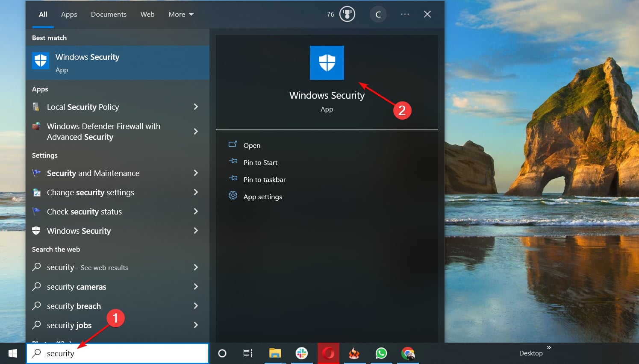Click the account avatar with letter C
The image size is (639, 364).
pos(378,14)
